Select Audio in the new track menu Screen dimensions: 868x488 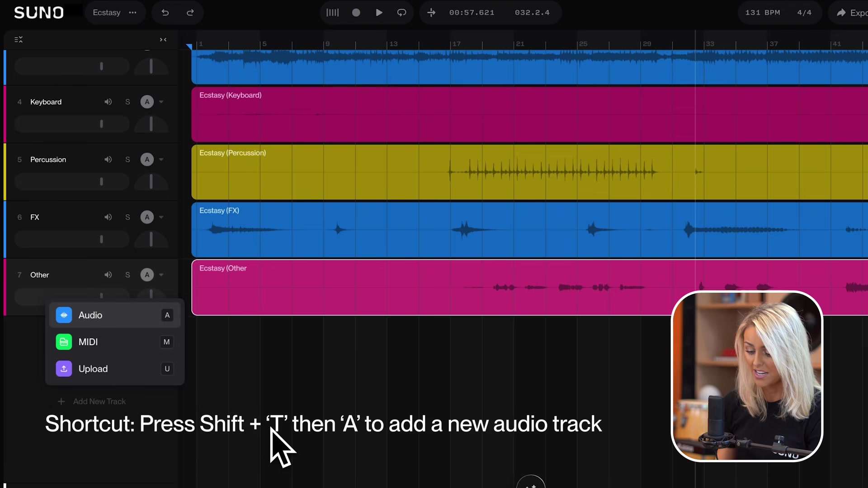[x=115, y=315]
